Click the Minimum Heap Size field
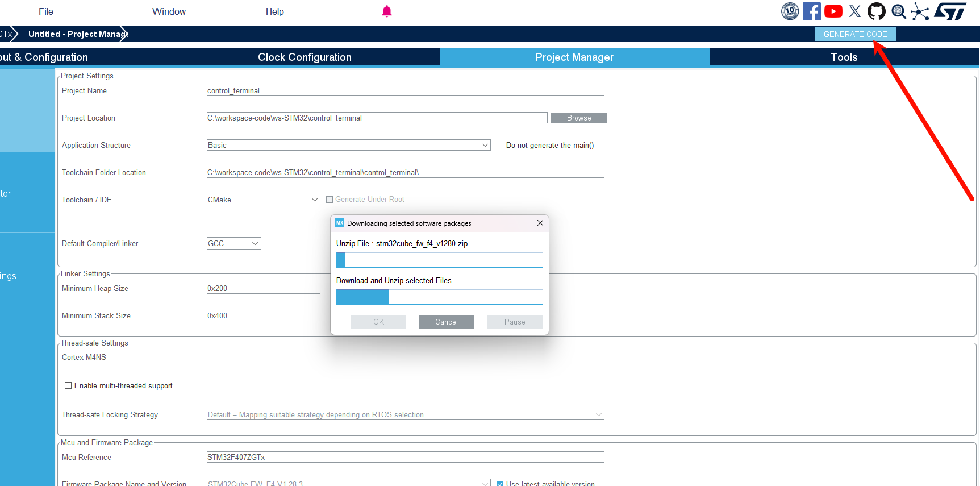The width and height of the screenshot is (980, 486). coord(263,288)
